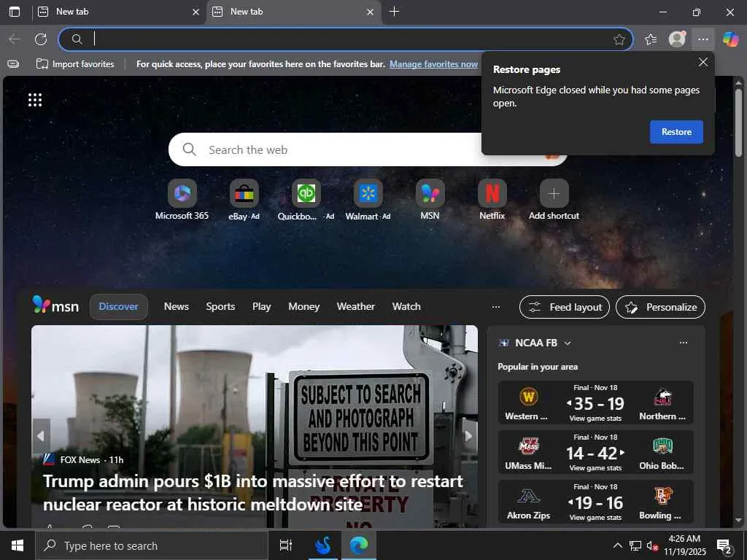Open Feed layout options
Viewport: 747px width, 560px height.
564,307
